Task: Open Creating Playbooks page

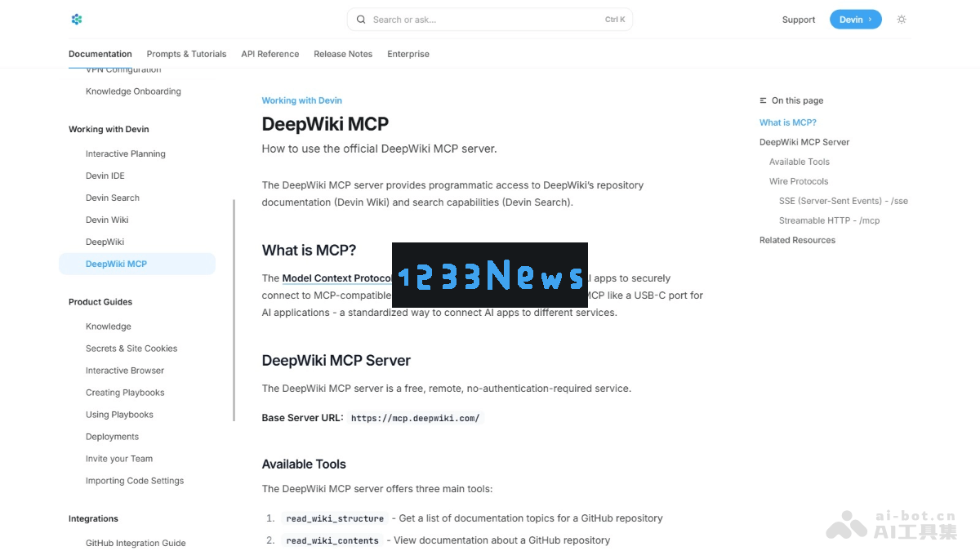Action: 125,393
